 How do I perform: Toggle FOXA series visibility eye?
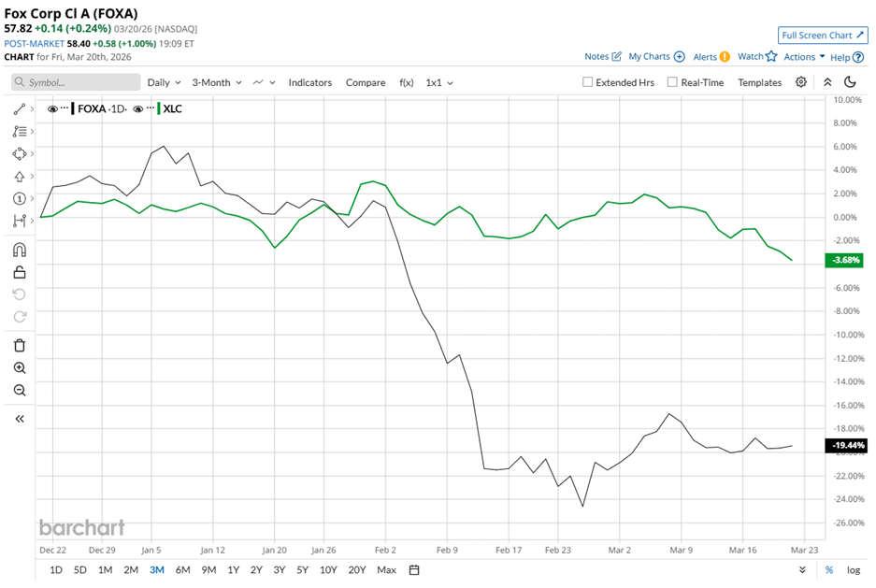[x=52, y=108]
